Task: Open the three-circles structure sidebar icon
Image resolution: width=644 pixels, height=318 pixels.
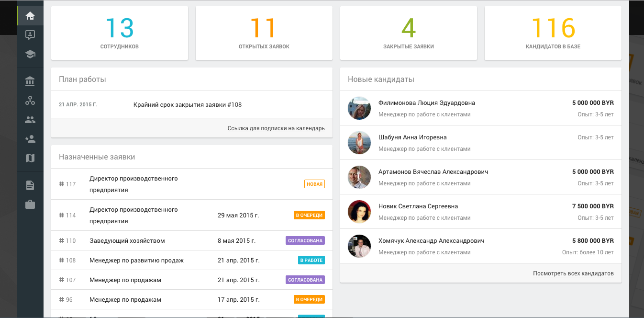Action: tap(30, 101)
